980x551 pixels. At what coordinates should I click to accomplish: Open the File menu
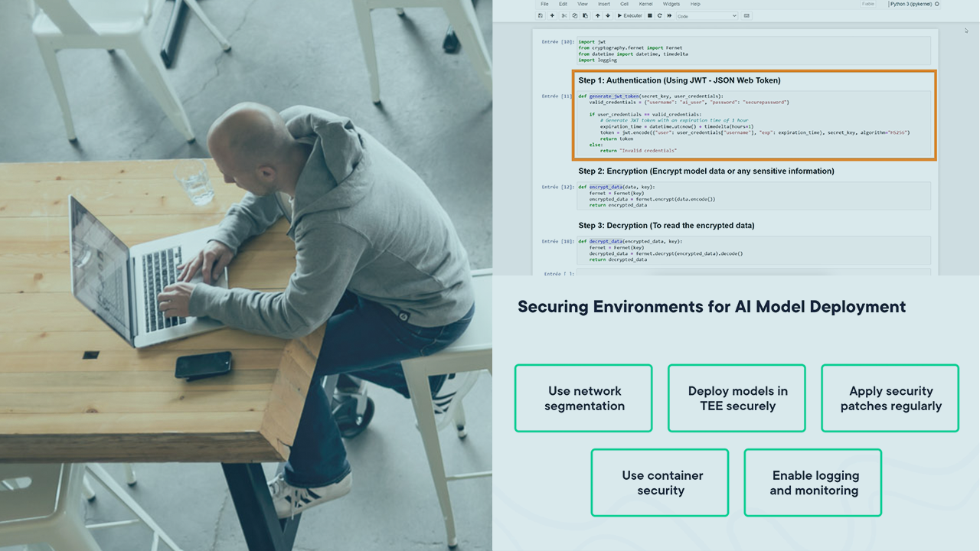coord(544,4)
